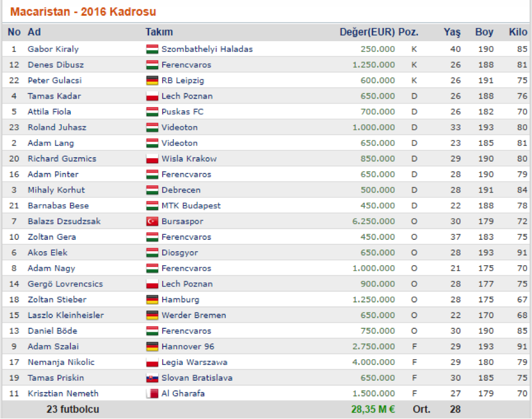Open player Nemanja Nikolic
The image size is (532, 419).
point(61,362)
